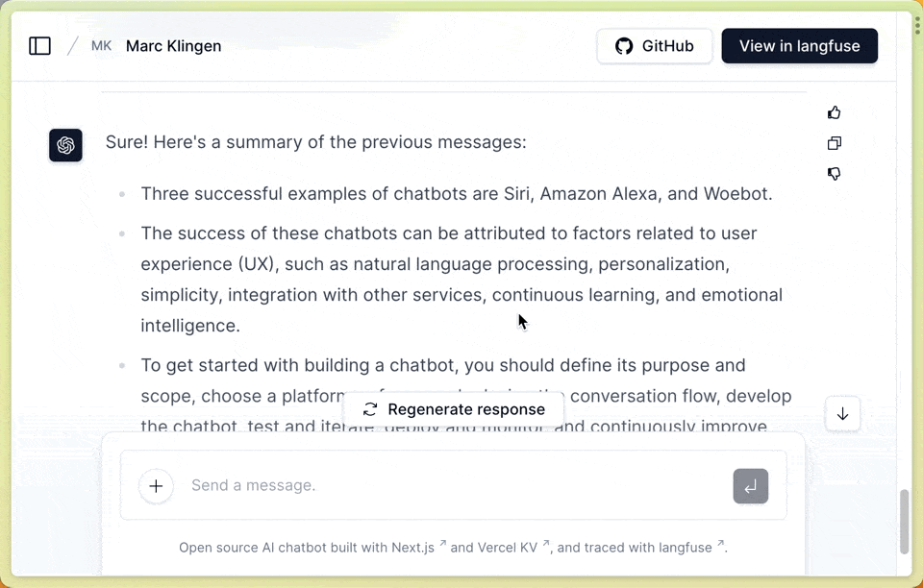
Task: Open the attachment plus icon
Action: point(156,486)
